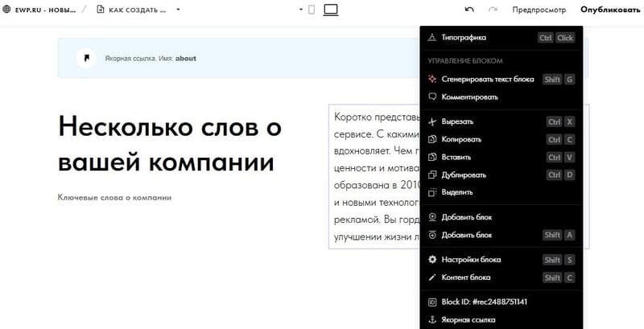This screenshot has height=329, width=644.
Task: Click the pencil icon for Контент блока
Action: pyautogui.click(x=432, y=278)
